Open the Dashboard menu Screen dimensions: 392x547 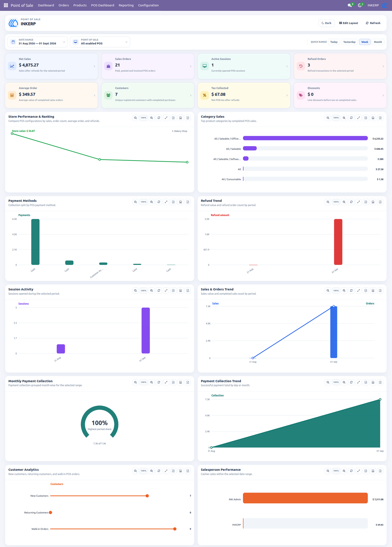[x=46, y=5]
